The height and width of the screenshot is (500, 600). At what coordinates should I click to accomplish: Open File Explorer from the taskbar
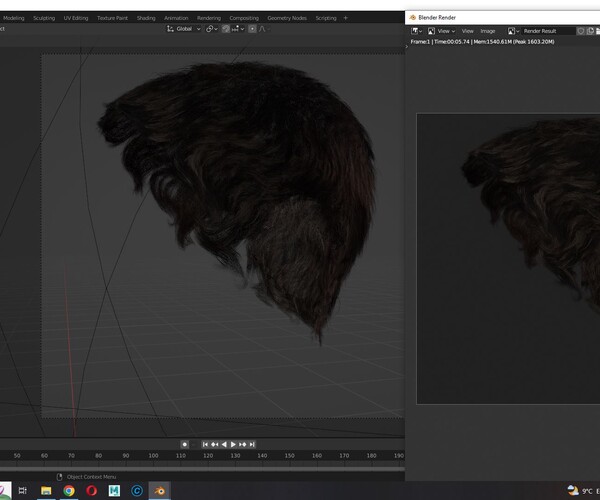tap(46, 490)
